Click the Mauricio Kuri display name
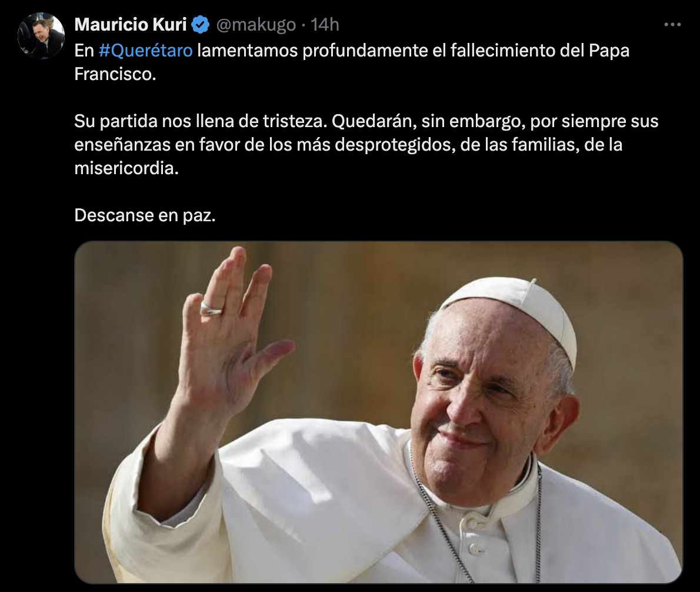 [x=131, y=25]
